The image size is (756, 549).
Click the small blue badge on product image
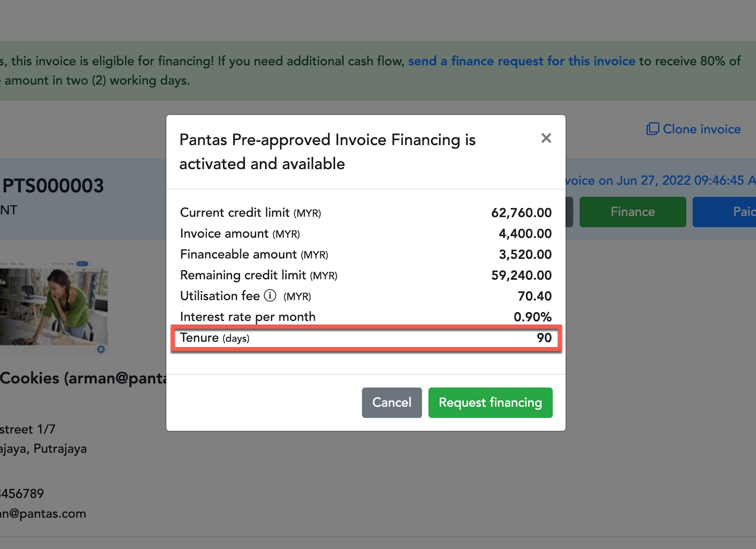pyautogui.click(x=101, y=349)
